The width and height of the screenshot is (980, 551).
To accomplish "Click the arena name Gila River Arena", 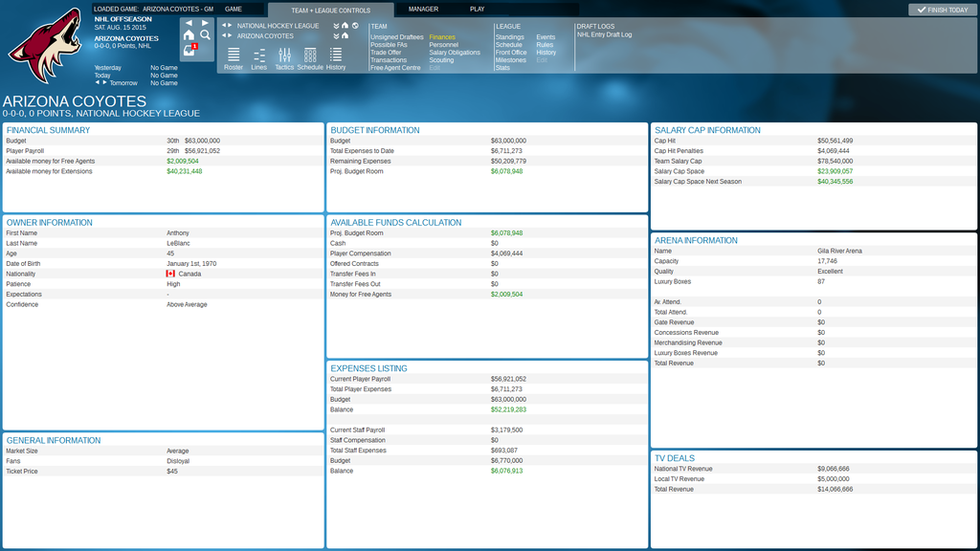I will pos(839,252).
